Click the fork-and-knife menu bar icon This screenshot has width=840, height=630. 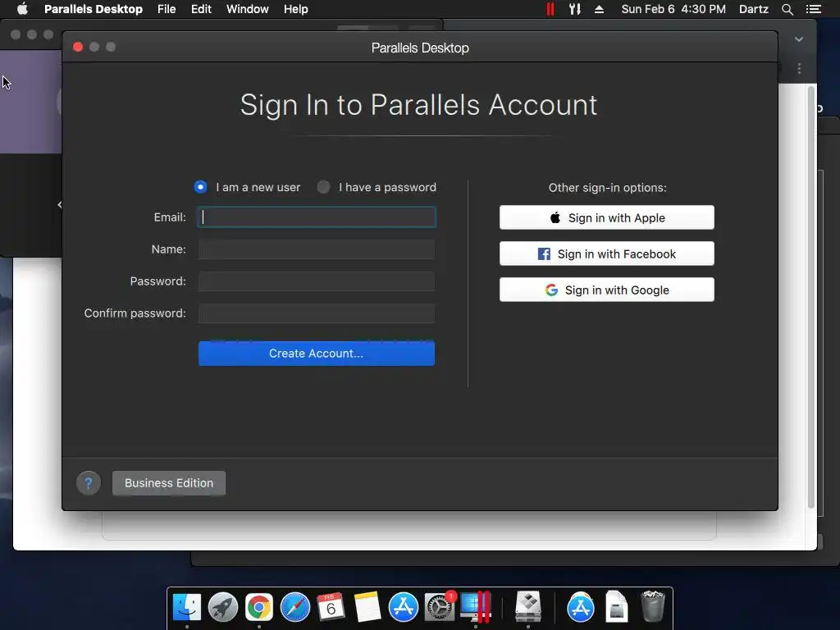pos(575,9)
